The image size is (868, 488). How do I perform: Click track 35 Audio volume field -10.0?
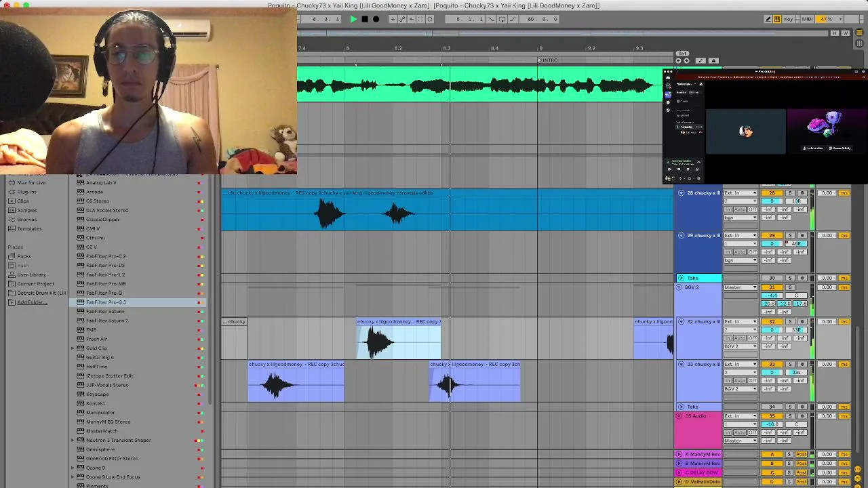click(772, 424)
